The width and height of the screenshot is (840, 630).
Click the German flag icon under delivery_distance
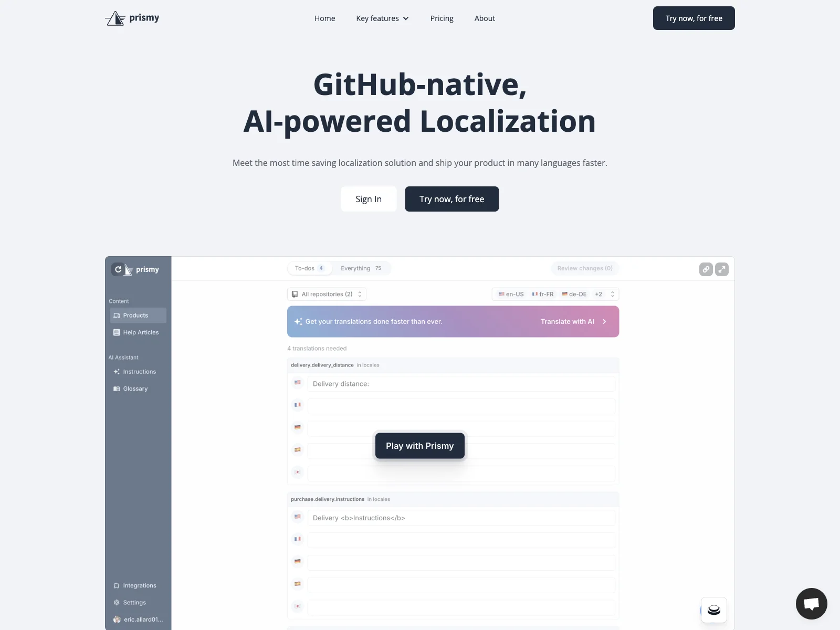(298, 427)
